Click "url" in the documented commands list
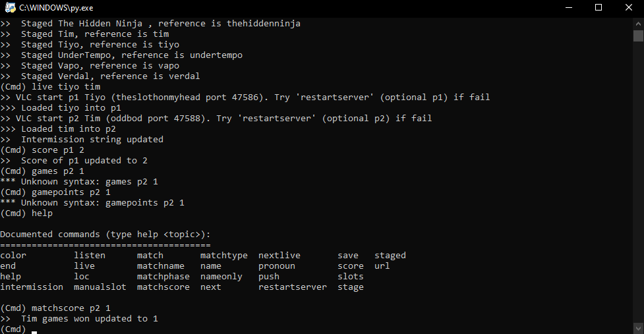This screenshot has height=334, width=644. pyautogui.click(x=382, y=266)
